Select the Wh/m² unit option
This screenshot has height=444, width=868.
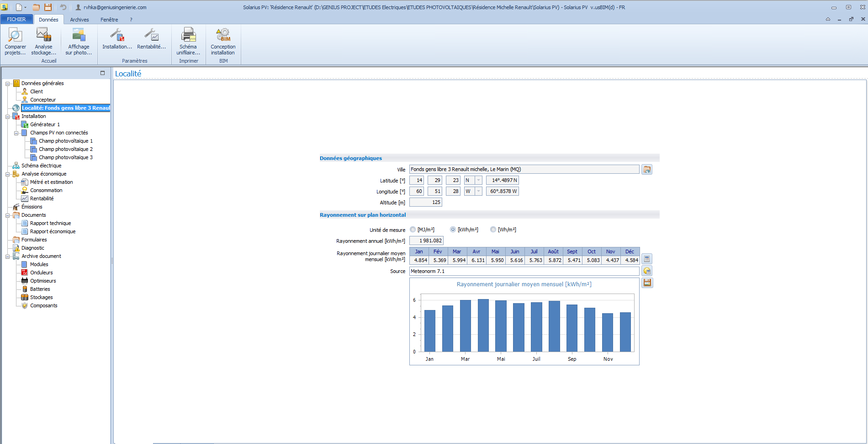click(493, 230)
